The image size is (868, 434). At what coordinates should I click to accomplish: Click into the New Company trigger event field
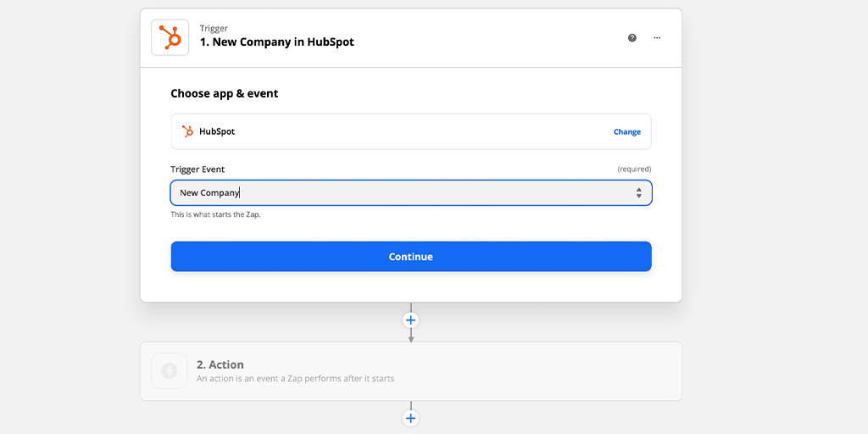click(411, 192)
